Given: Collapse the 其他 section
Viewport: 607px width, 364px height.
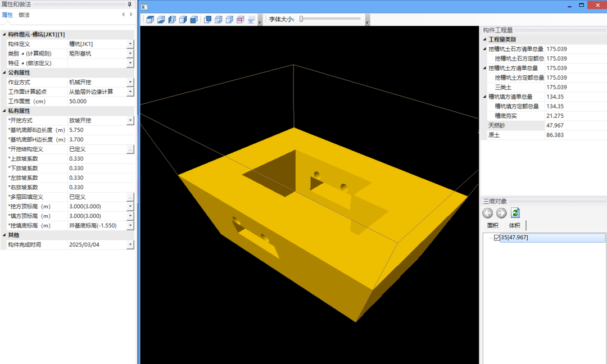Looking at the screenshot, I should click(x=4, y=235).
